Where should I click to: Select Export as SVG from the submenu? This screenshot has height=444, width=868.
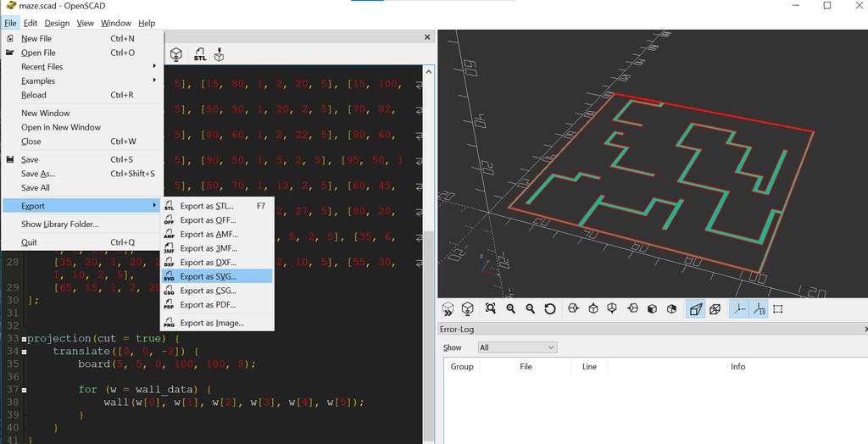click(217, 276)
